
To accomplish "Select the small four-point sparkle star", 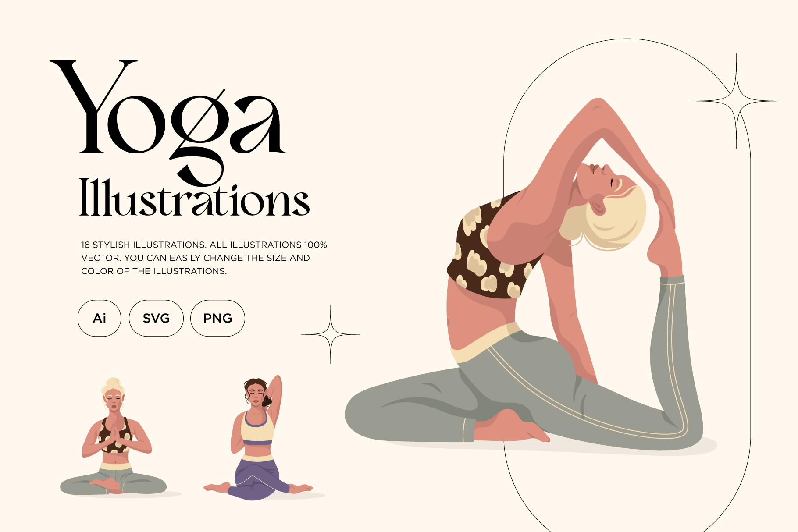I will point(331,334).
